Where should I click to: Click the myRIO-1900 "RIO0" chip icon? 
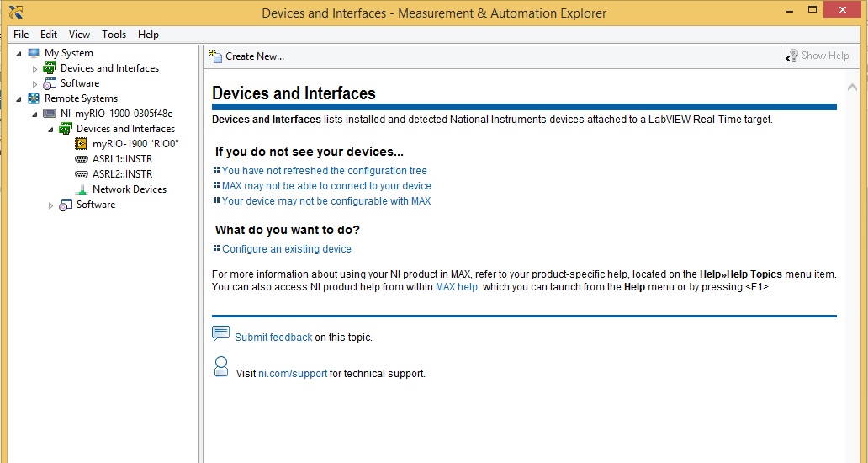click(x=82, y=144)
